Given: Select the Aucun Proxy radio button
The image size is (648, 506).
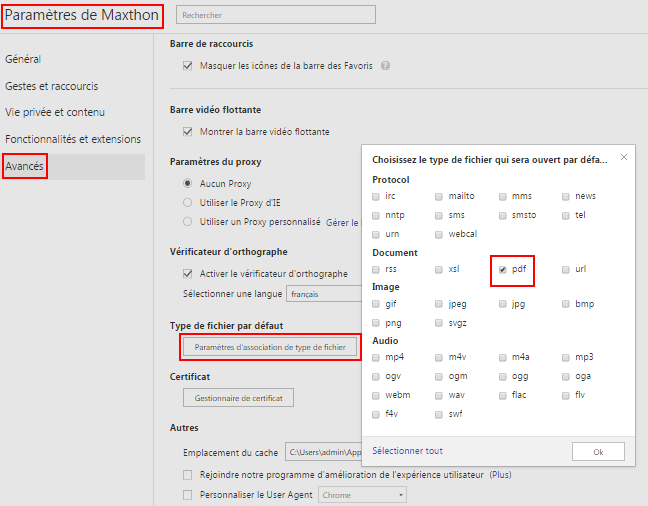Looking at the screenshot, I should (188, 183).
